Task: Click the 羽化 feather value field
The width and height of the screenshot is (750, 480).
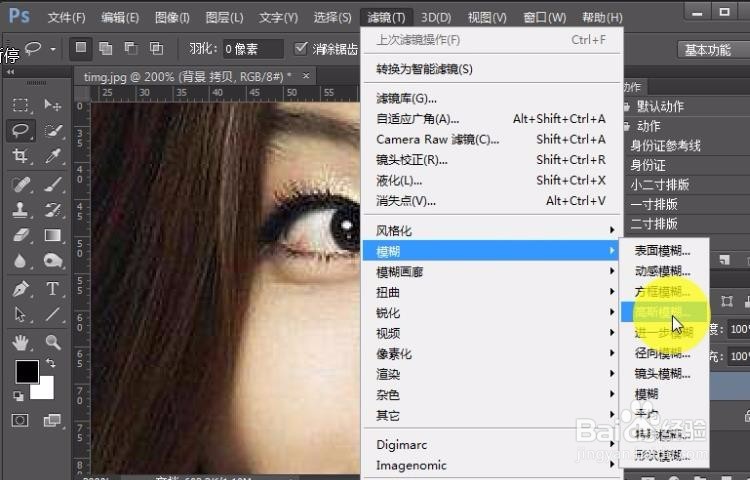Action: tap(253, 49)
